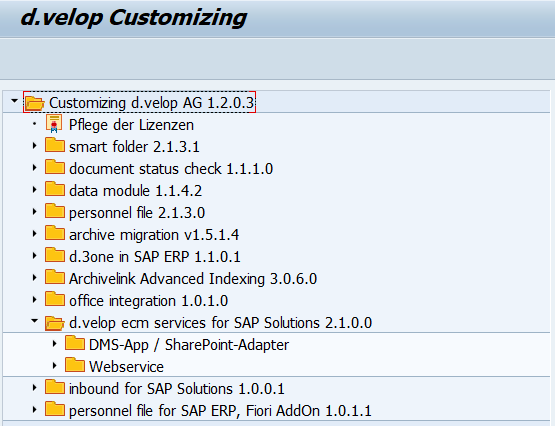This screenshot has width=555, height=426.
Task: Expand personnel file for SAP ERP, Fiori AddOn node
Action: pos(34,409)
